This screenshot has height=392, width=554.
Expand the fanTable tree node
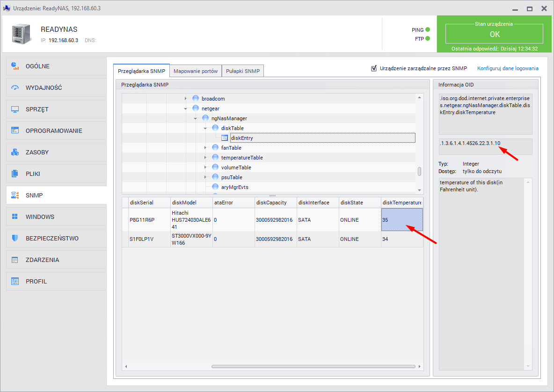tap(205, 148)
